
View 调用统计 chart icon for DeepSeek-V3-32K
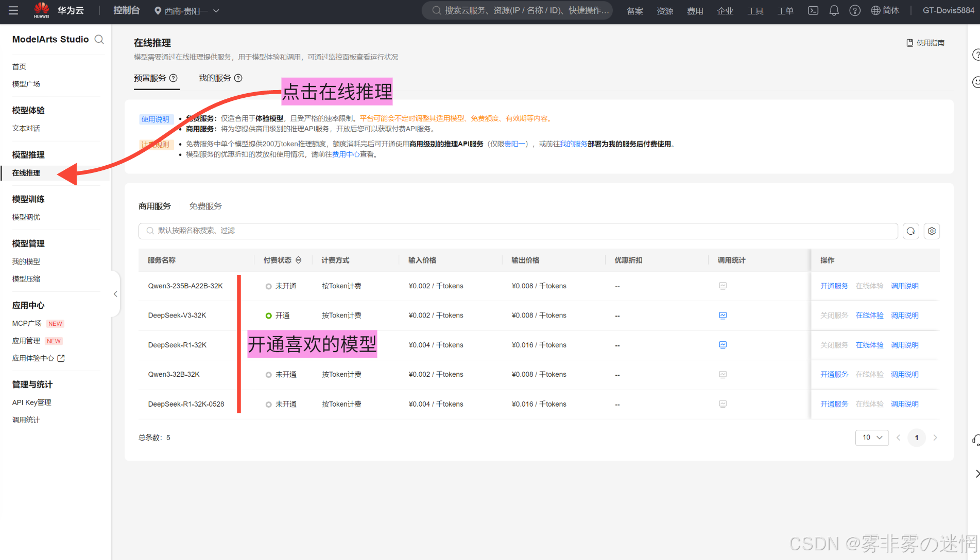coord(723,316)
